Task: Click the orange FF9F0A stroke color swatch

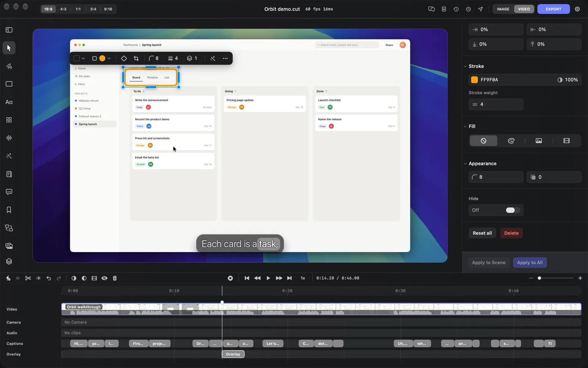Action: click(x=474, y=79)
